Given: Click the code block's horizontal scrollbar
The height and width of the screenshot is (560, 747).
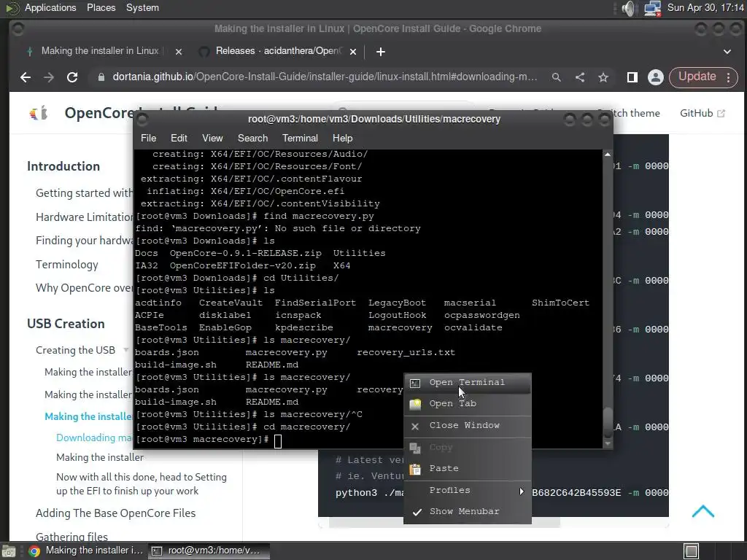Looking at the screenshot, I should pyautogui.click(x=444, y=524).
